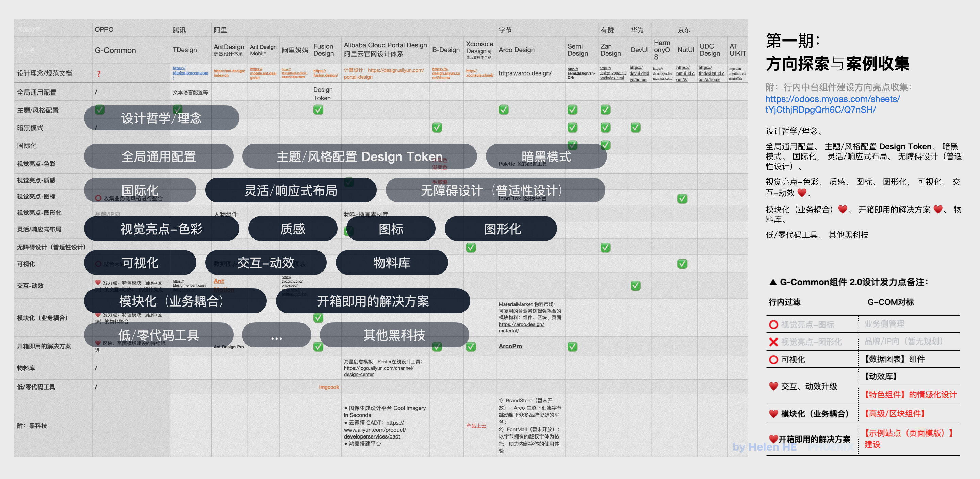The image size is (980, 479).
Task: Click the 'G-Common' column header cell
Action: [131, 50]
